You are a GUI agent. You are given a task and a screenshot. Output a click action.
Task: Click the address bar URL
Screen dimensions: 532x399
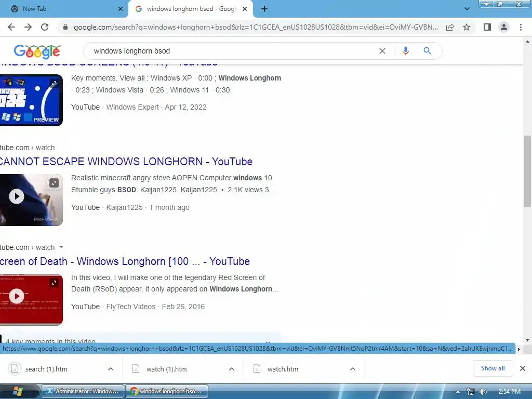(x=256, y=27)
